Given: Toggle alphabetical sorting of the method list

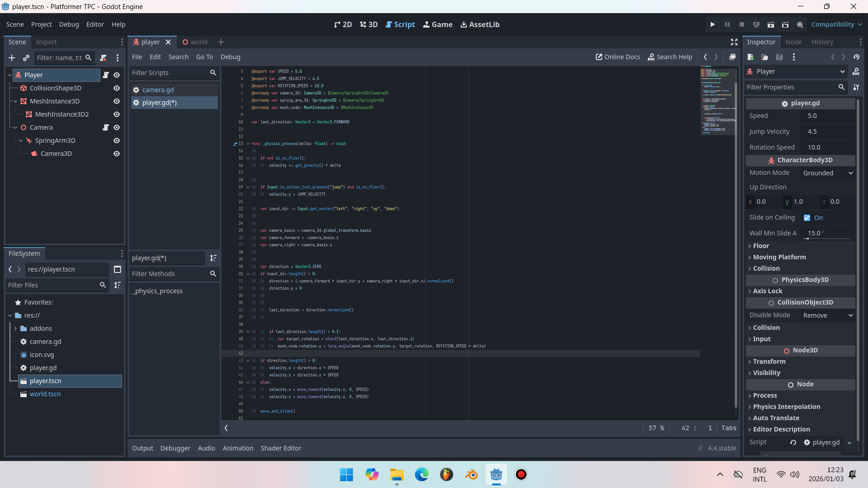Looking at the screenshot, I should [213, 258].
